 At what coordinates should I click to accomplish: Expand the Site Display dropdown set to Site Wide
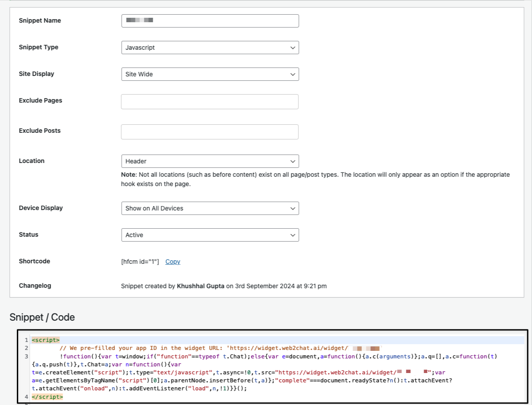pyautogui.click(x=210, y=74)
